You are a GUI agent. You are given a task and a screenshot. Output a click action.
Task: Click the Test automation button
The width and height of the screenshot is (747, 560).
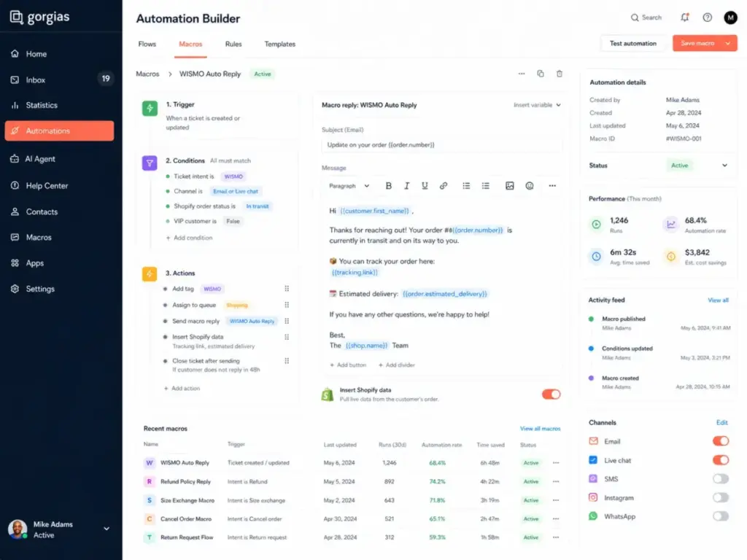click(x=633, y=43)
